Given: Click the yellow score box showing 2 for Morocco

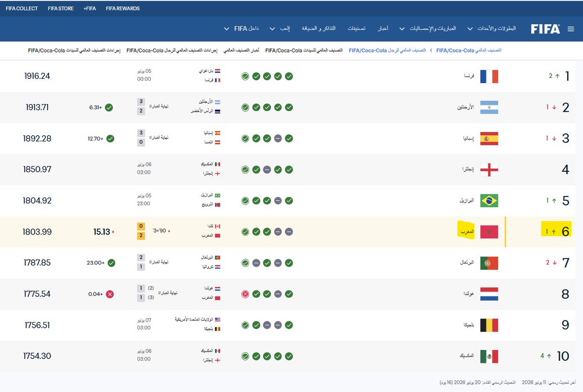Looking at the screenshot, I should tap(141, 236).
